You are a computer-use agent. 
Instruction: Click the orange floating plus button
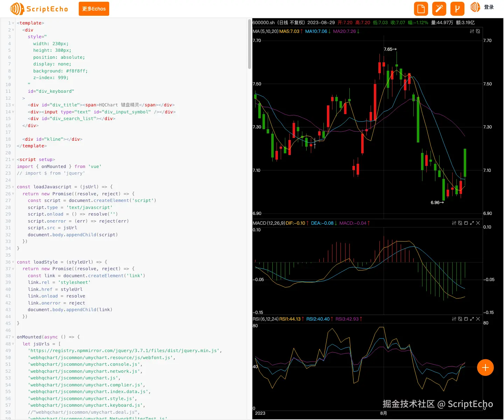(485, 367)
